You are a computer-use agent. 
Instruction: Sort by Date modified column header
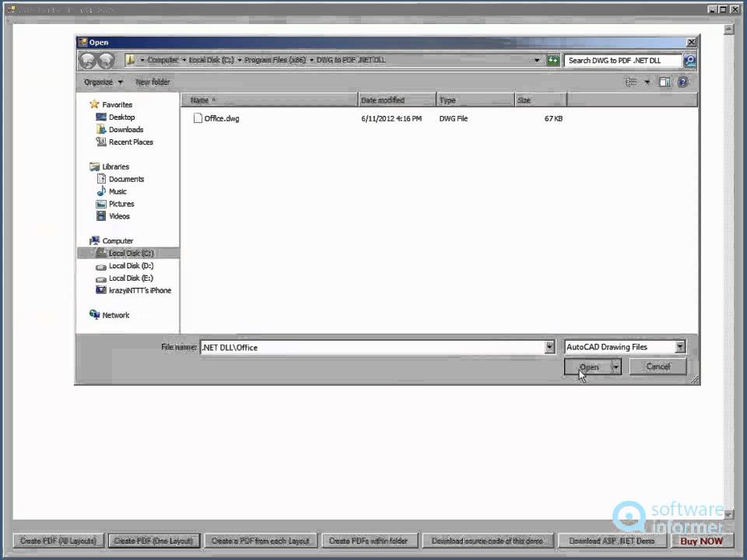397,100
